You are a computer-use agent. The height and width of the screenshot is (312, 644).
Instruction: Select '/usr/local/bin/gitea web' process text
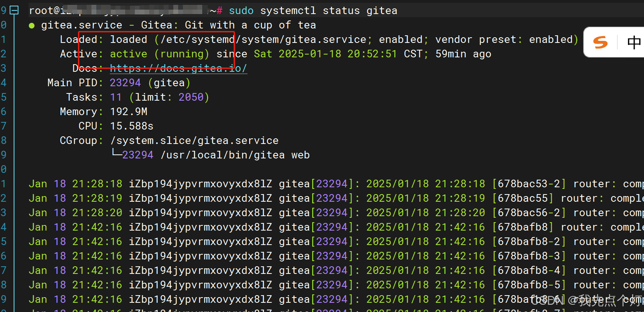[235, 155]
